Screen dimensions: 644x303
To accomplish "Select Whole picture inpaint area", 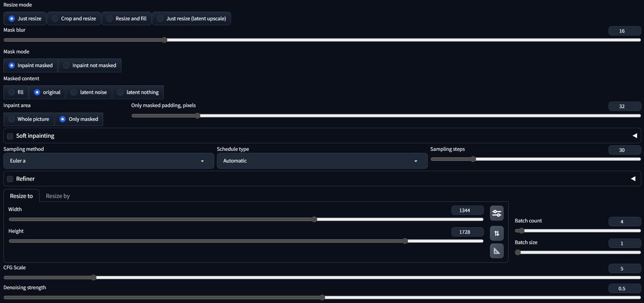I will click(29, 119).
